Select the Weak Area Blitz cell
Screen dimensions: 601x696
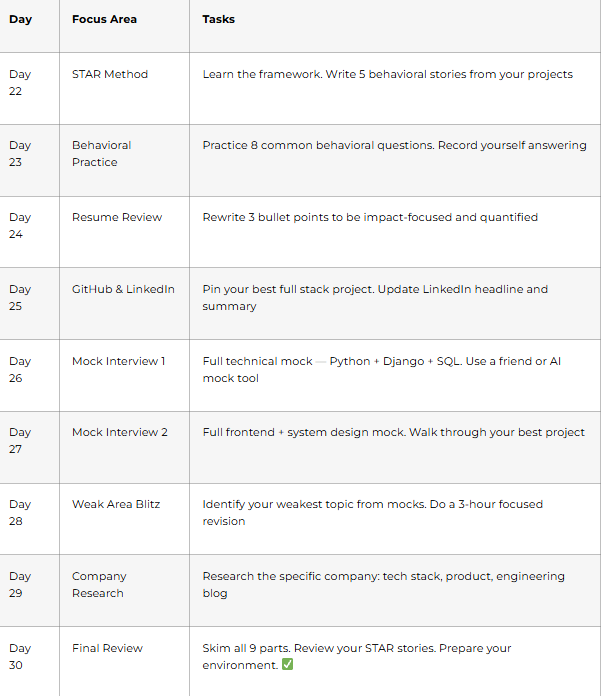[x=116, y=504]
